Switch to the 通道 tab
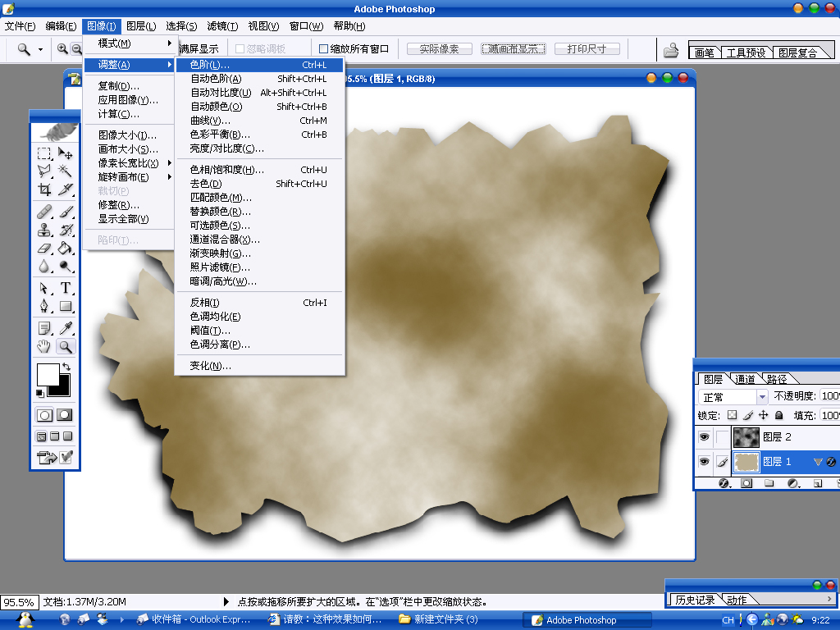The height and width of the screenshot is (630, 840). 745,379
